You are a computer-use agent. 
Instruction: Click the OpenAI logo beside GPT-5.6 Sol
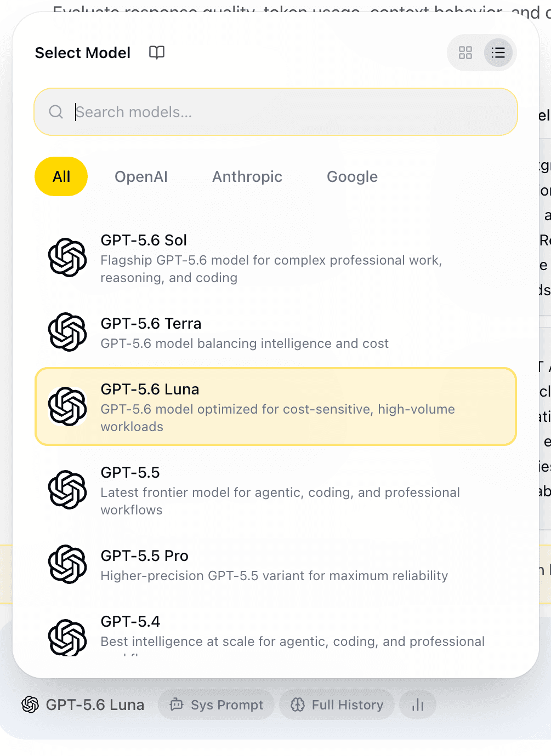(67, 257)
